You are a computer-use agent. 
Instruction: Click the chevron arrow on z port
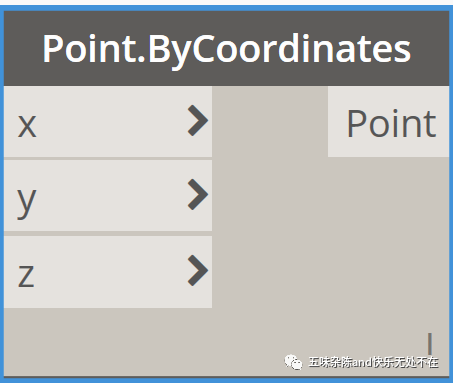click(198, 270)
